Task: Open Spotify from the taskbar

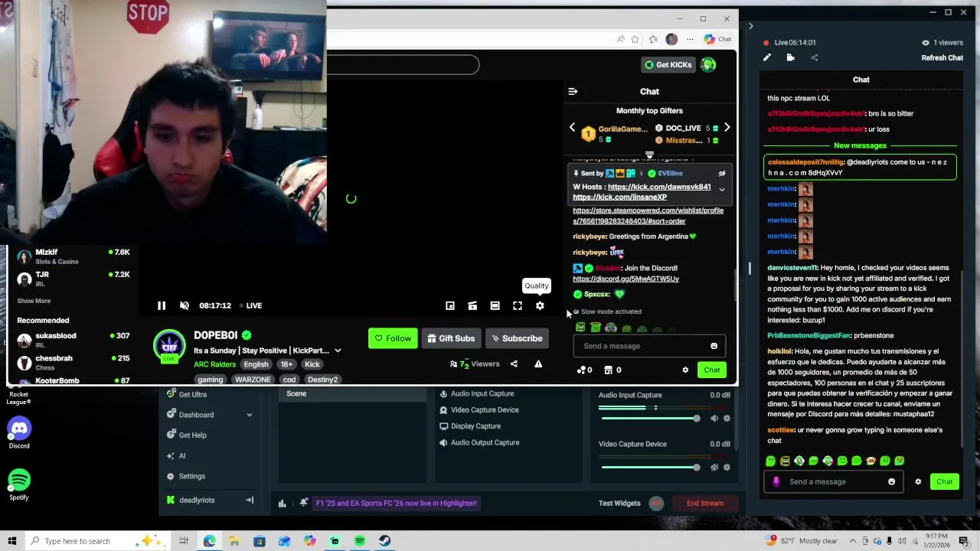Action: click(360, 541)
